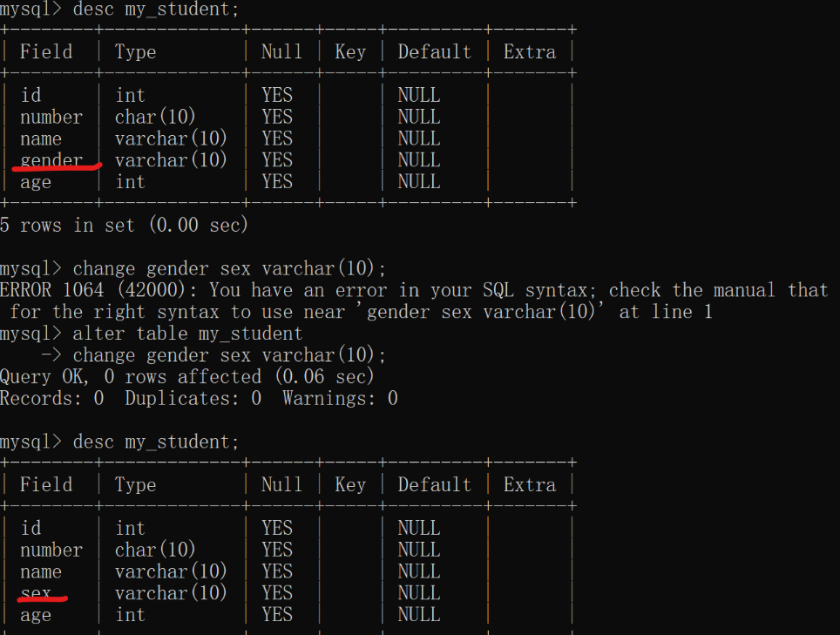The height and width of the screenshot is (635, 840).
Task: Click 'char(10)' type in the first table
Action: (x=155, y=117)
